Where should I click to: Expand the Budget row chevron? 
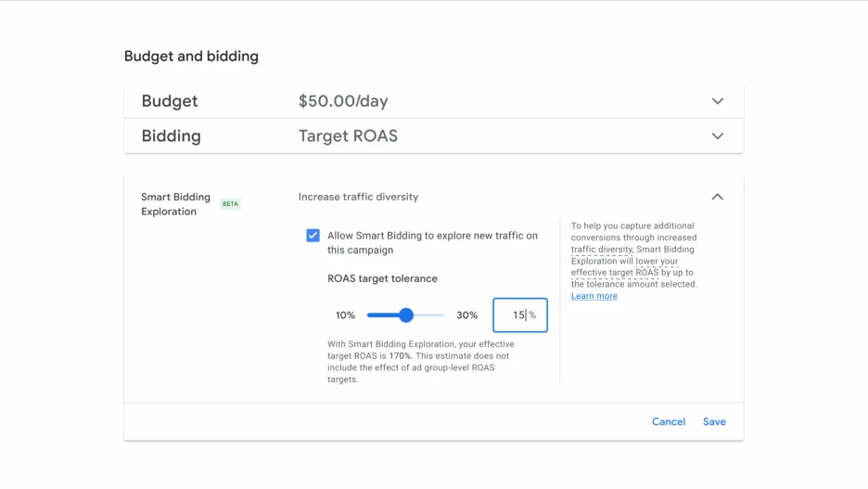[718, 101]
